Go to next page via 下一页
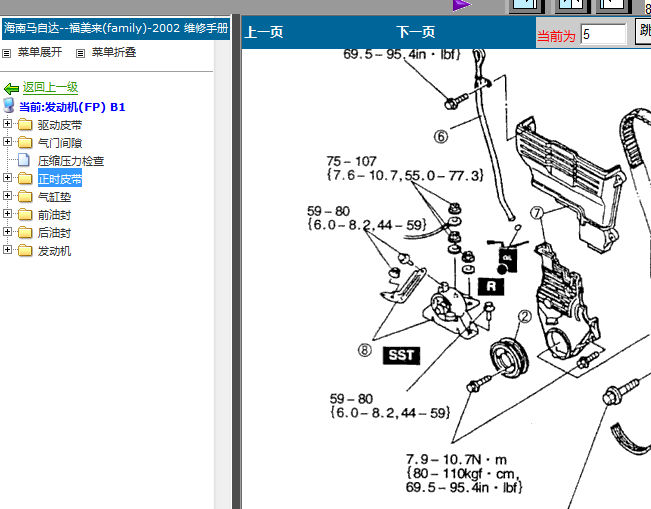 (415, 32)
